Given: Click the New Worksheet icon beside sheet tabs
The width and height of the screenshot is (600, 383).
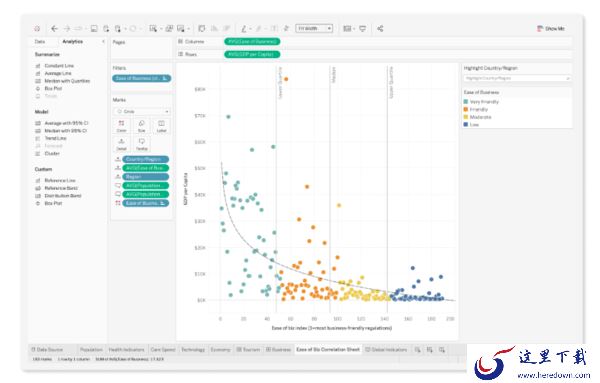Looking at the screenshot, I should pyautogui.click(x=417, y=350).
